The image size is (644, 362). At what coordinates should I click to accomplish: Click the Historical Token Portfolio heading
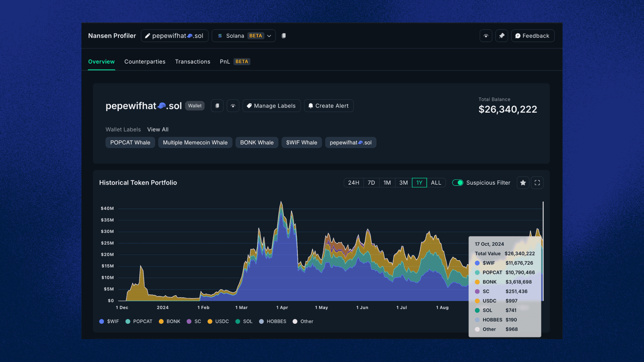[x=138, y=183]
